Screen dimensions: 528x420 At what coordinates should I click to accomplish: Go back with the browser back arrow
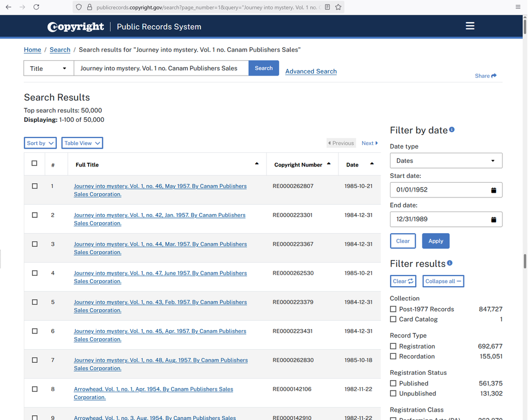click(x=8, y=7)
